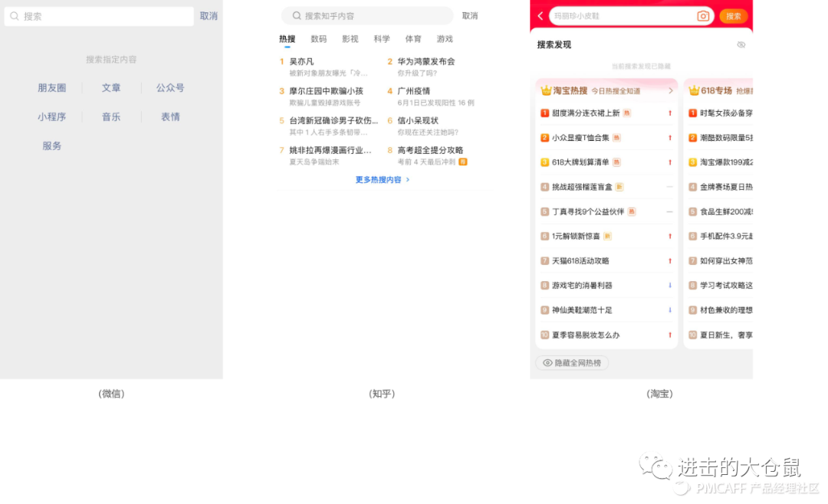828x504 pixels.
Task: Switch to the 数码 tab
Action: coord(318,39)
